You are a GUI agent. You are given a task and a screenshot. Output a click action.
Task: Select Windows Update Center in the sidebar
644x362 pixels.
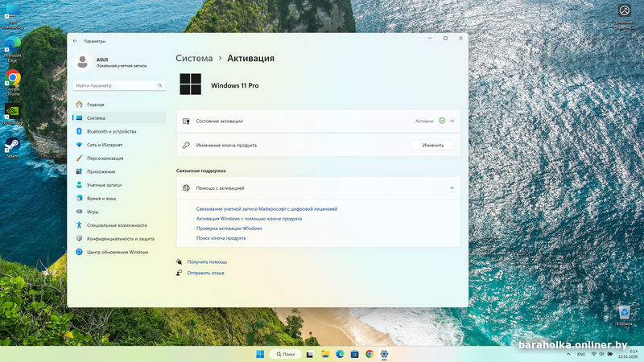click(x=118, y=252)
